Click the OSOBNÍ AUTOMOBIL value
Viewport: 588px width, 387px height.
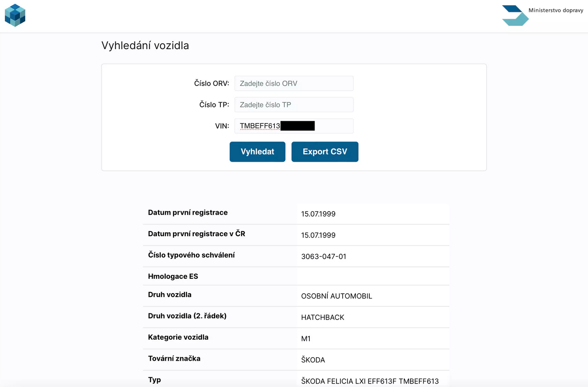(x=337, y=296)
